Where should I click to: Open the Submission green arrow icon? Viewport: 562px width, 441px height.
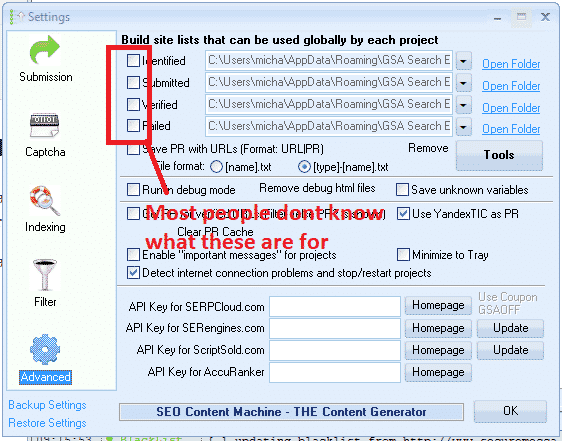[44, 50]
